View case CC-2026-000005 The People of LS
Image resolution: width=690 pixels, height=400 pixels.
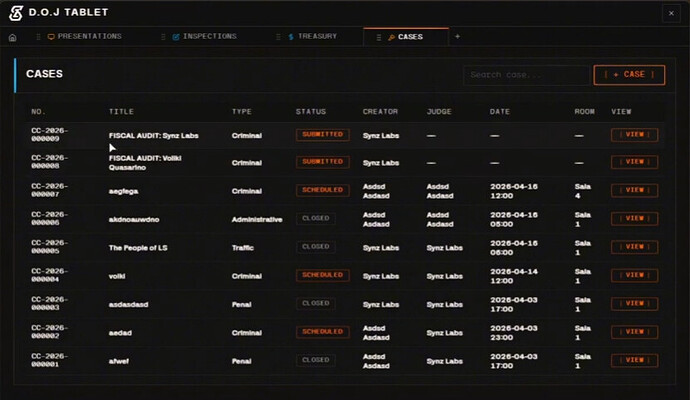click(635, 247)
